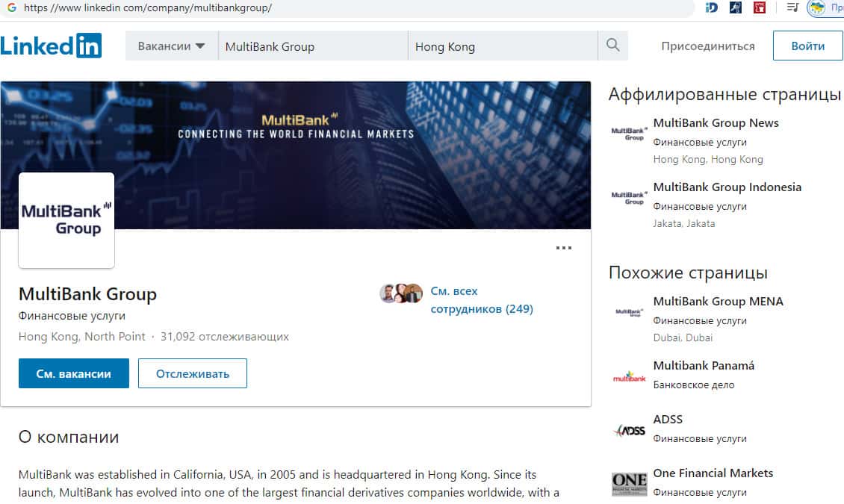Click the MultiBank Group search field
This screenshot has width=844, height=504.
(312, 46)
